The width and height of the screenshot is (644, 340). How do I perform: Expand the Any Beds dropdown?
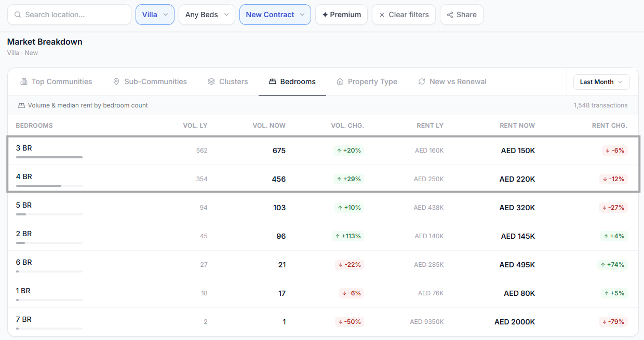click(x=207, y=15)
